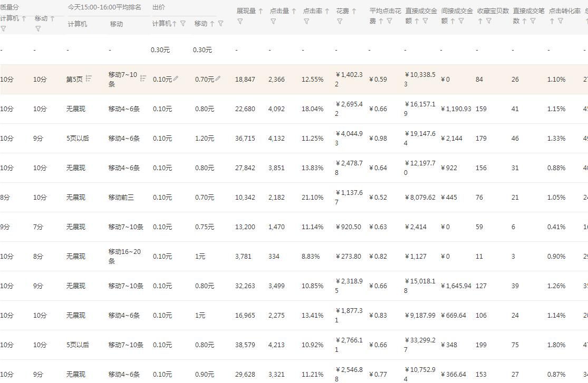Image resolution: width=588 pixels, height=383 pixels.
Task: Open the 点击转化率 filter icon
Action: [560, 21]
